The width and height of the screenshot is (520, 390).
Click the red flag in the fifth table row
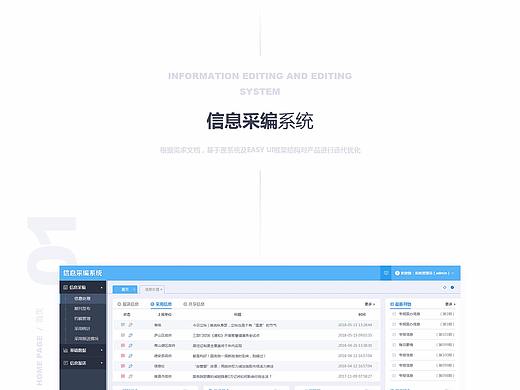pos(123,366)
